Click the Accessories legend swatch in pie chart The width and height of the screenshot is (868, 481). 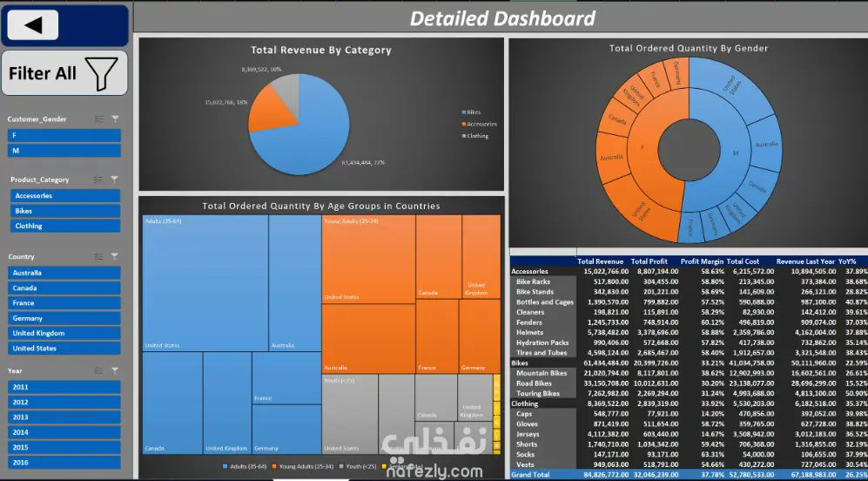(464, 124)
